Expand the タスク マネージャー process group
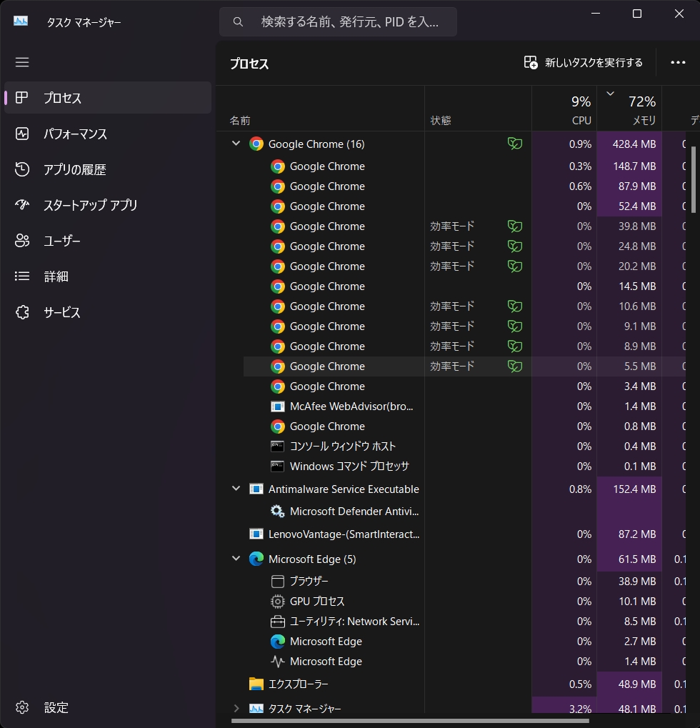 pos(236,708)
